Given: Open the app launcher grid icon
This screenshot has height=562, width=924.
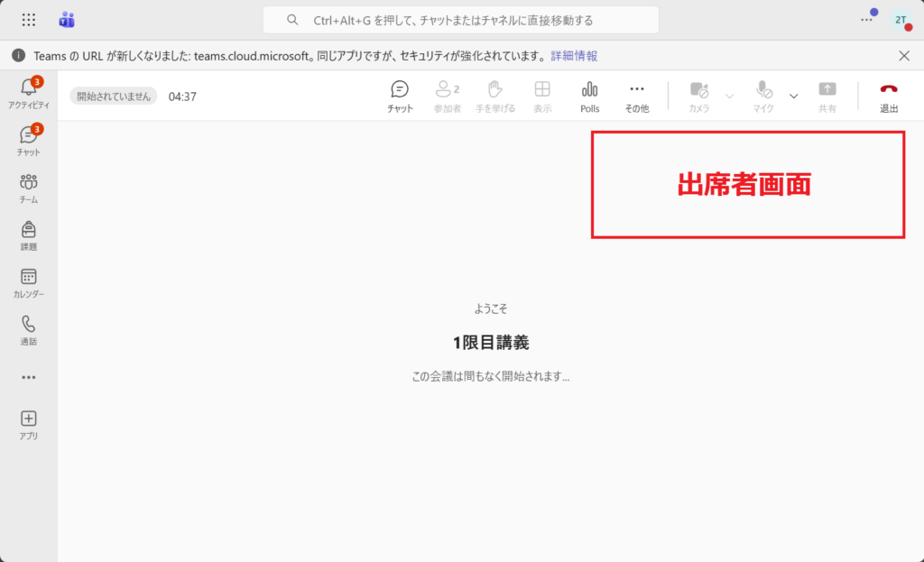Looking at the screenshot, I should pyautogui.click(x=29, y=20).
